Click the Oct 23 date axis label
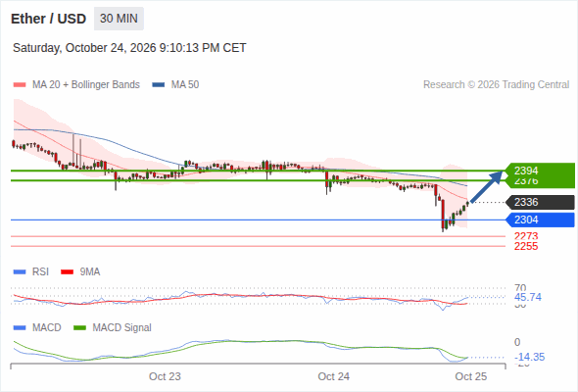The width and height of the screenshot is (578, 392). pyautogui.click(x=165, y=376)
